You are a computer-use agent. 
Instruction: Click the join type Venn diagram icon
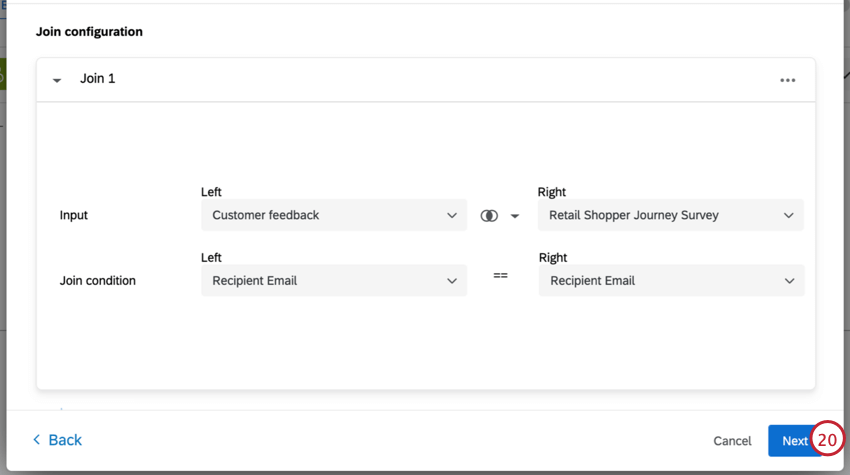pos(489,215)
